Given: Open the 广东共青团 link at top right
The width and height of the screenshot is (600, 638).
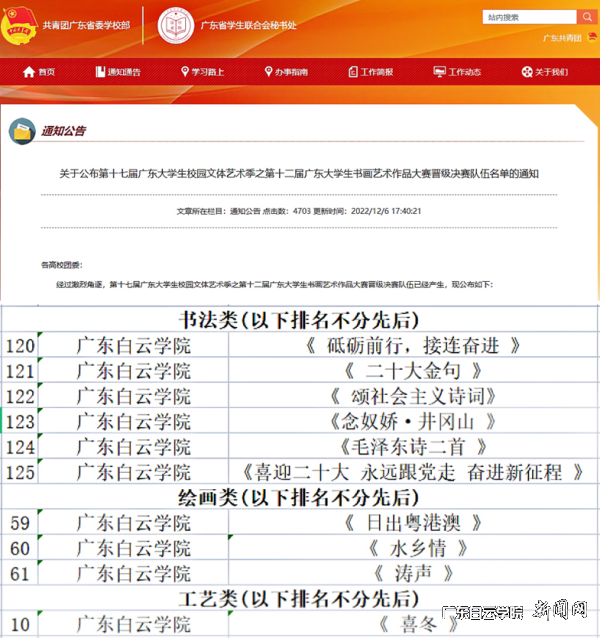Looking at the screenshot, I should point(562,38).
